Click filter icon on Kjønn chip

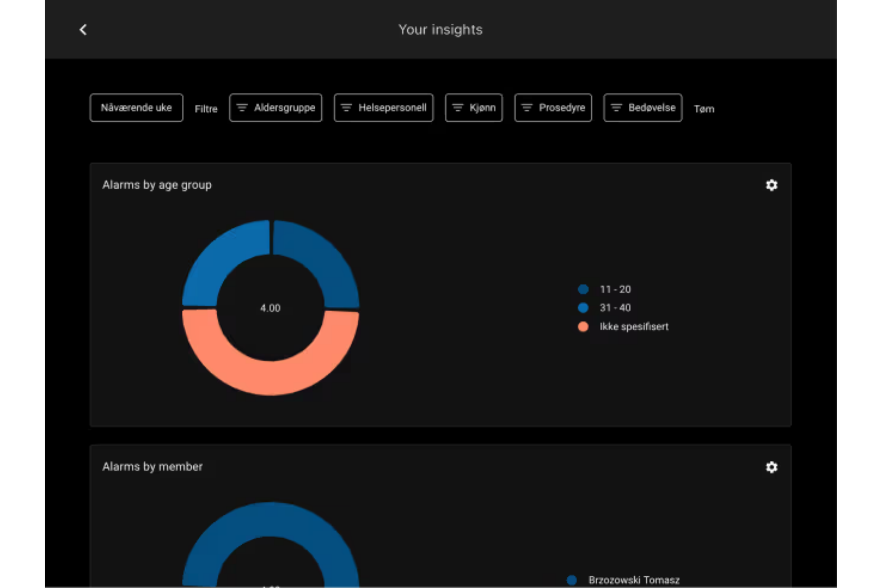(458, 108)
